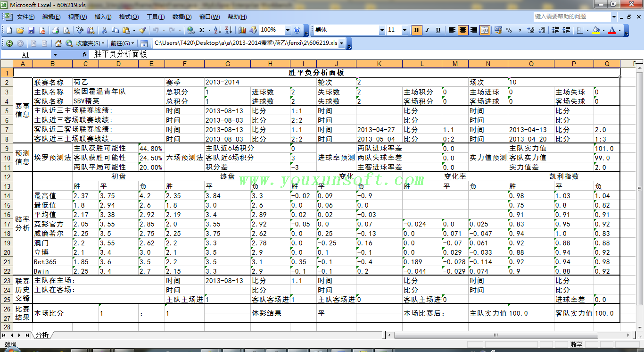Select the 分析 sheet tab
This screenshot has height=352, width=644.
tap(42, 335)
